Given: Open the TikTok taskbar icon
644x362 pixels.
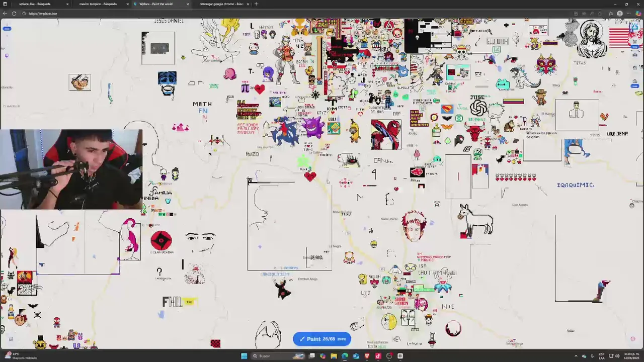Looking at the screenshot, I should click(x=378, y=356).
